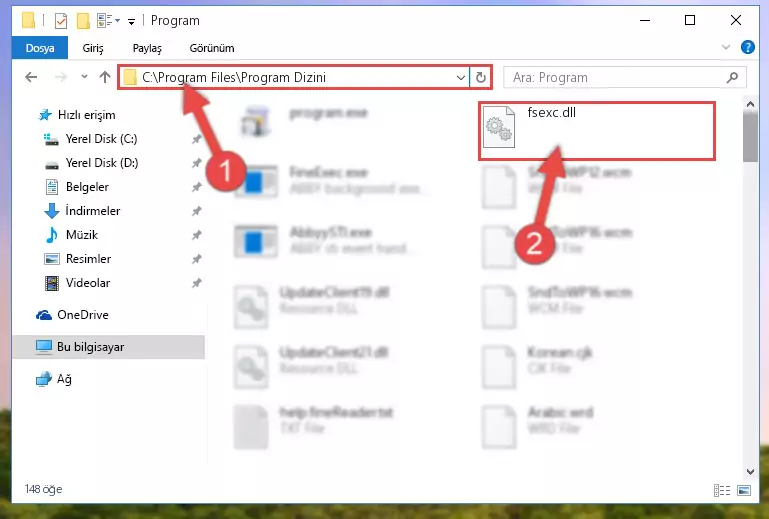Click the Properties checkmark icon in title bar
This screenshot has width=769, height=519.
61,21
